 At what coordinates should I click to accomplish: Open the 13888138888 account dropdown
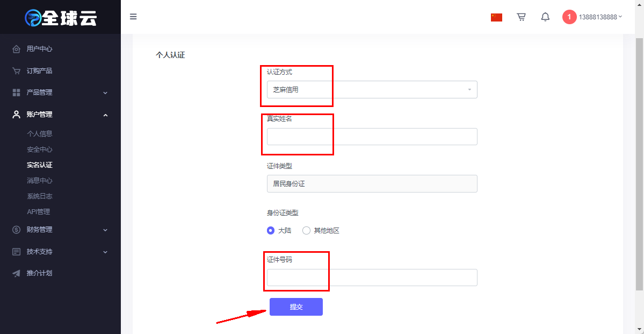[x=600, y=17]
